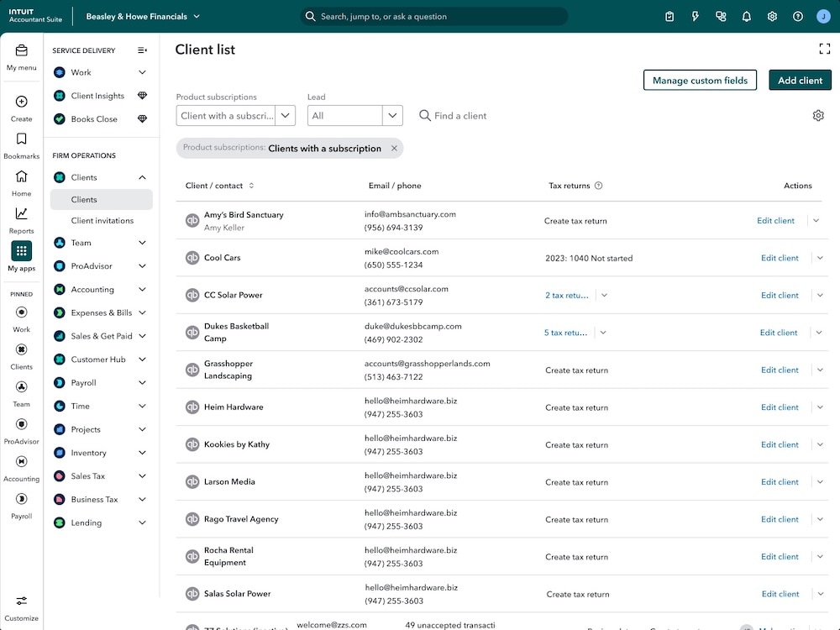840x630 pixels.
Task: Open the Lead dropdown set to All
Action: (353, 115)
